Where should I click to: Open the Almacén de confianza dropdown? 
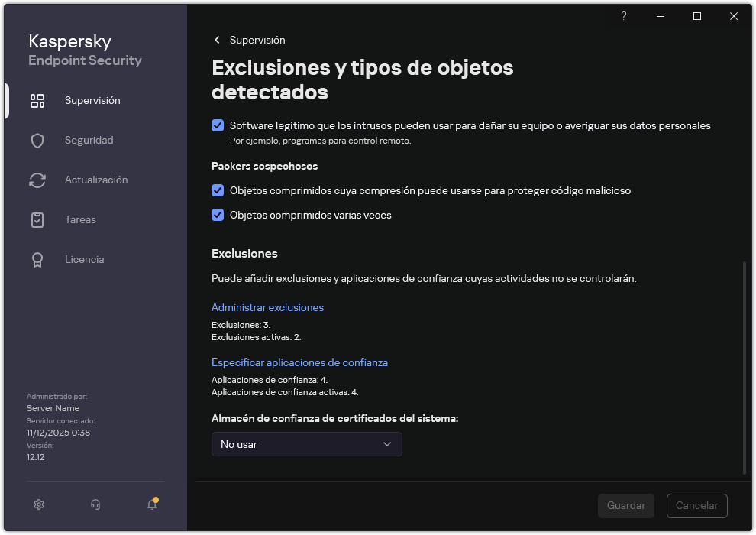tap(306, 444)
